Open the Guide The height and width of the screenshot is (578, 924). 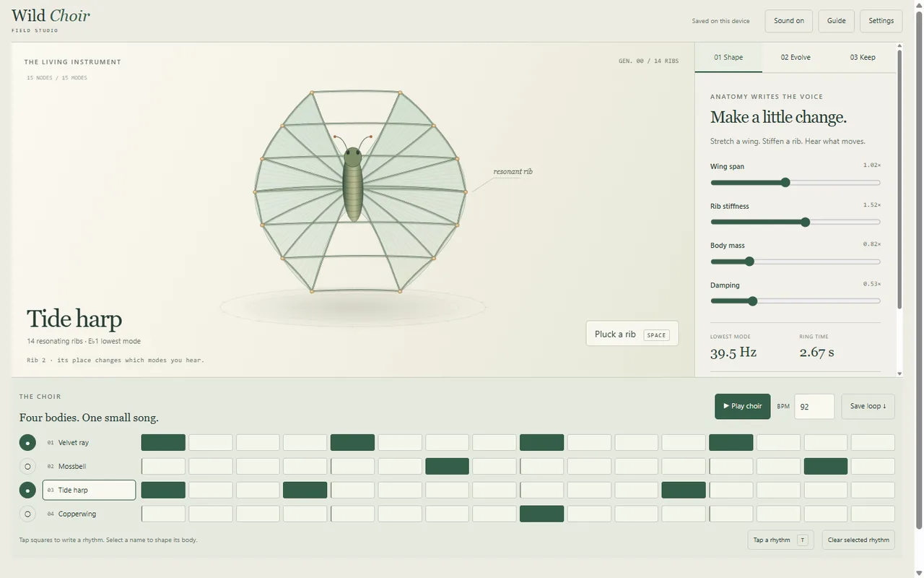pos(837,21)
